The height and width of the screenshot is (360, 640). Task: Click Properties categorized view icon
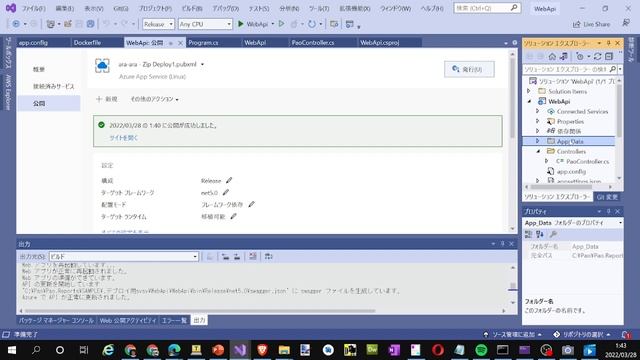coord(528,234)
